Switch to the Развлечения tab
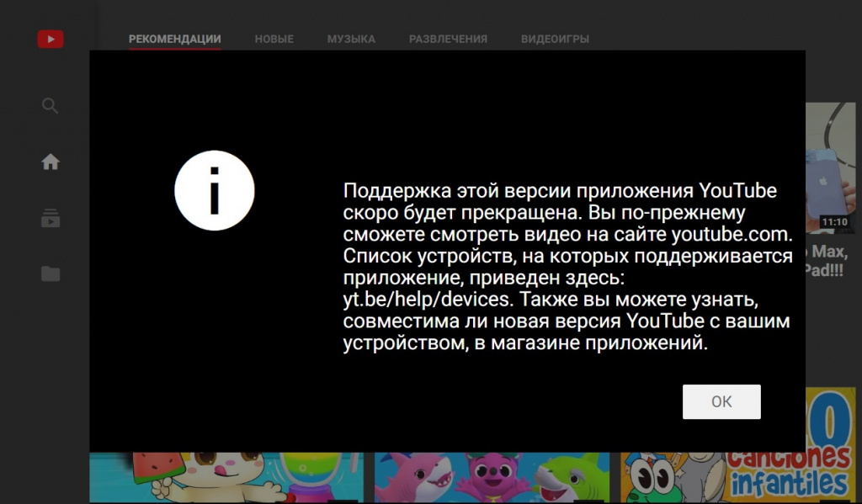The height and width of the screenshot is (504, 862). pos(448,39)
